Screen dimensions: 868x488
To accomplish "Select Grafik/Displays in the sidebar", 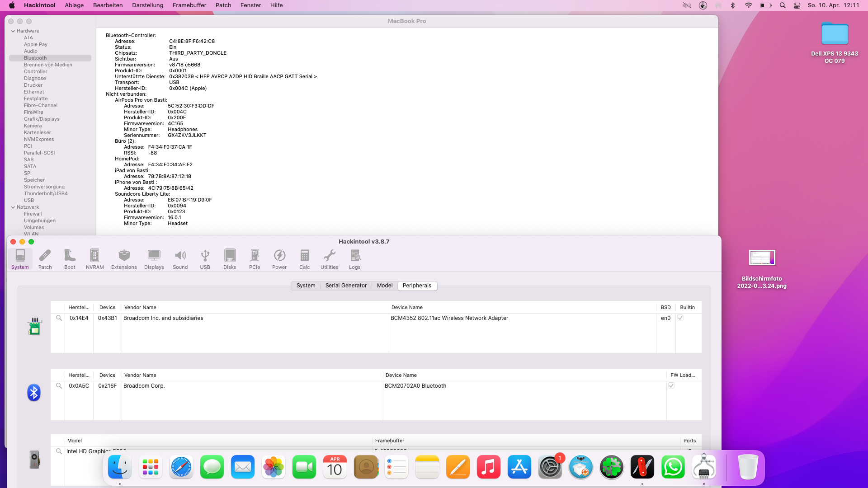I will 42,119.
